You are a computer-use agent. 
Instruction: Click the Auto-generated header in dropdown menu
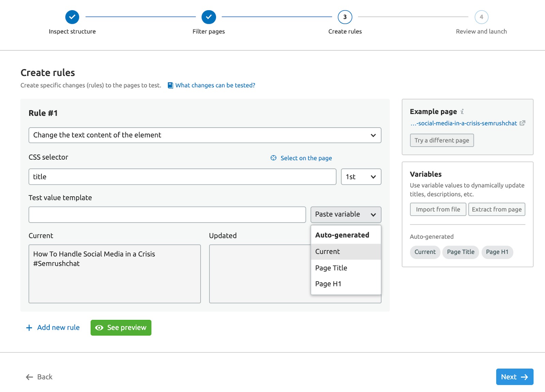342,235
